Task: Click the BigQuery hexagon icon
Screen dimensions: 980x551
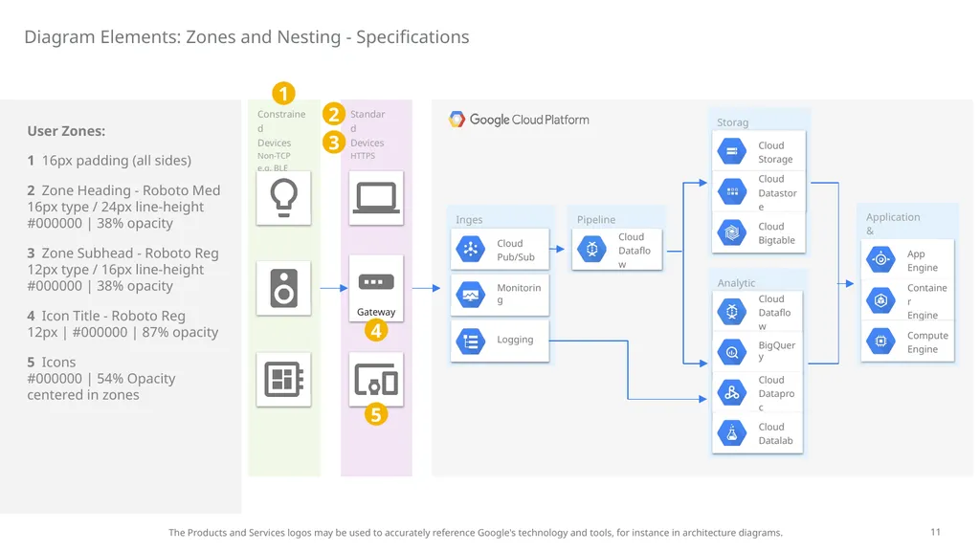Action: click(x=732, y=352)
